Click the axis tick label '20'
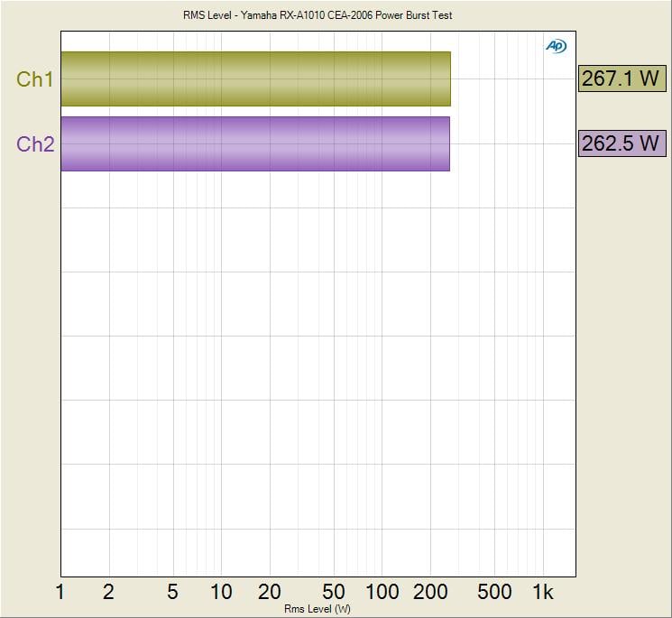672x618 pixels. click(270, 592)
